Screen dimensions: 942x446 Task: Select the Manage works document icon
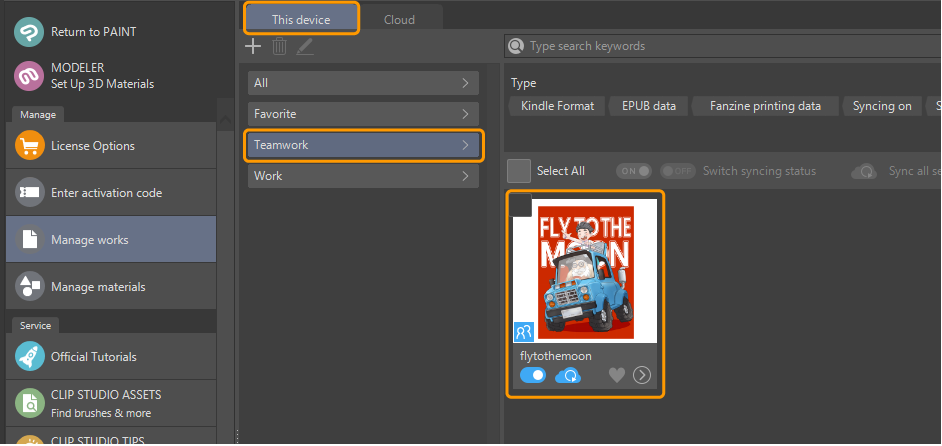pos(29,240)
